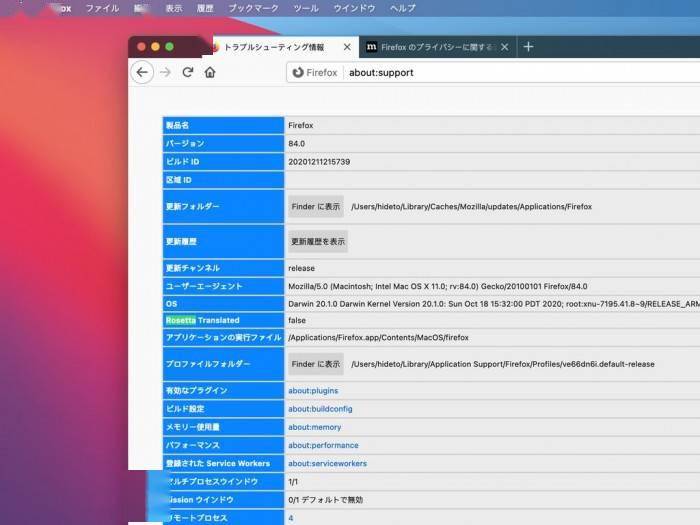Viewport: 700px width, 525px height.
Task: Open the ツール menu
Action: [306, 8]
